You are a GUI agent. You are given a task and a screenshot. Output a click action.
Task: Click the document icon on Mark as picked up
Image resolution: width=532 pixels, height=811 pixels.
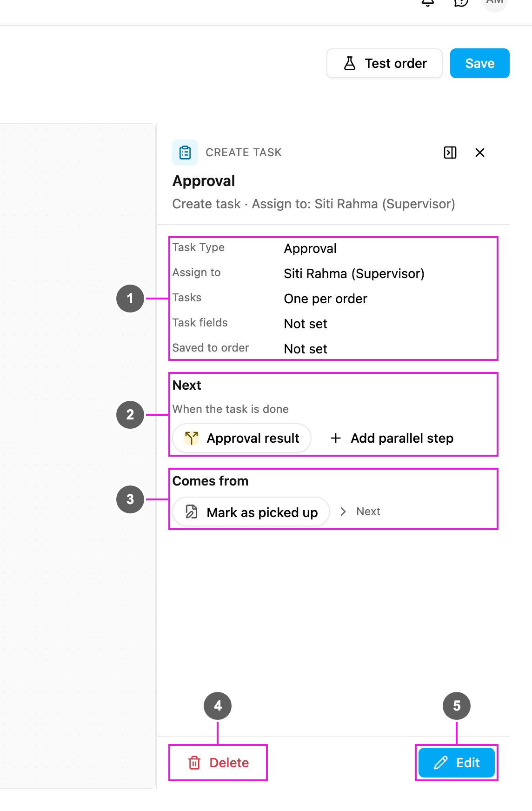click(x=192, y=512)
